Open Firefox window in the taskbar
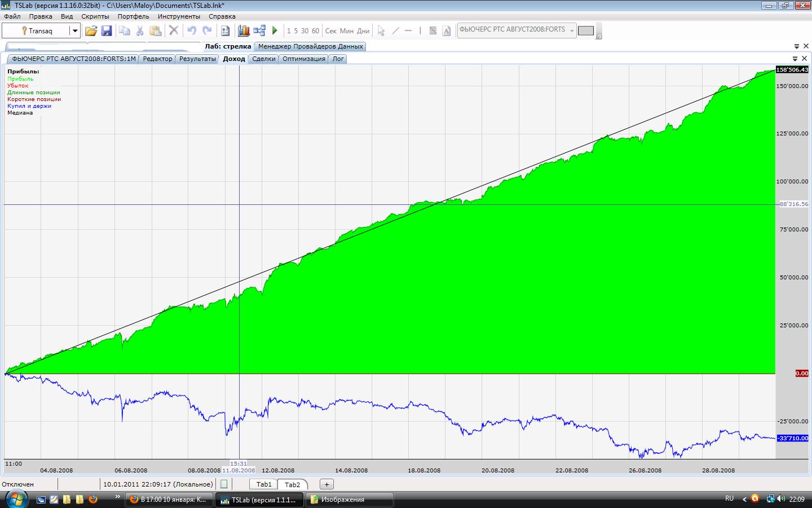Viewport: 812px width, 508px height. 169,500
